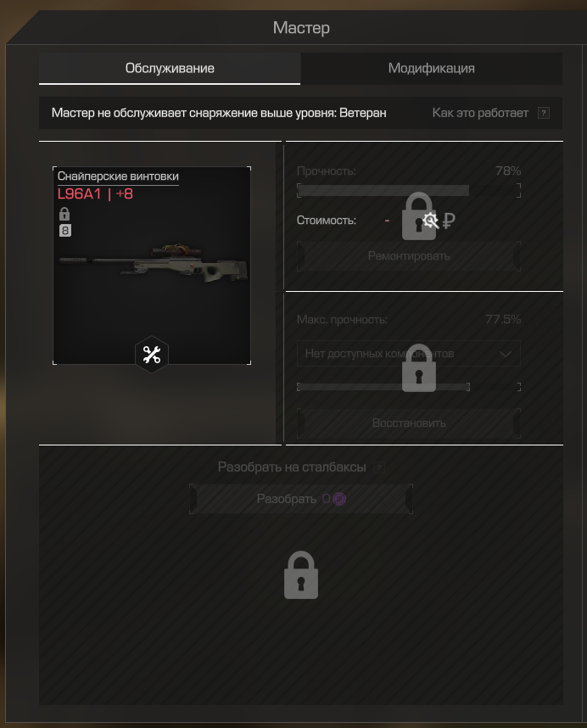Select the L96A1 sniper rifle thumbnail

(152, 266)
